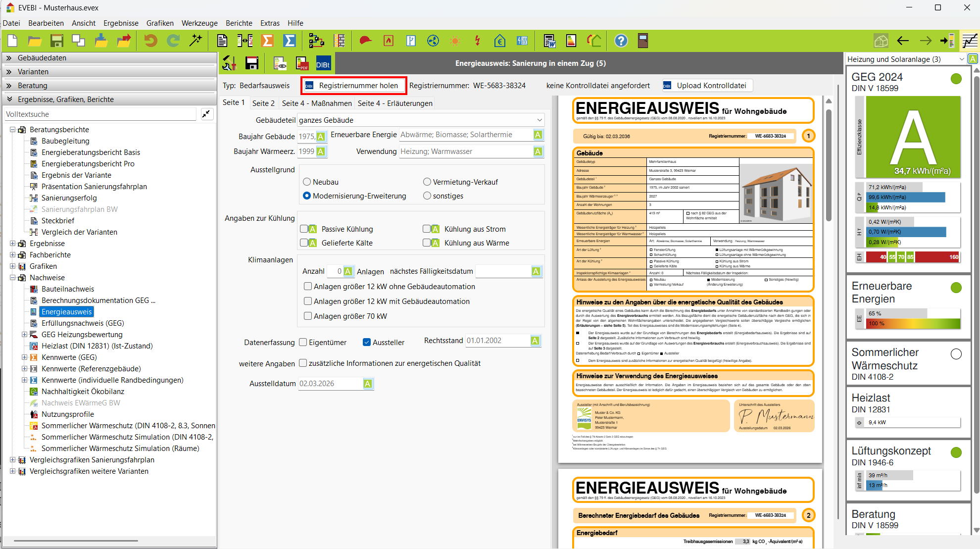This screenshot has width=980, height=549.
Task: Open the Gebäudeteil dropdown
Action: click(x=539, y=120)
